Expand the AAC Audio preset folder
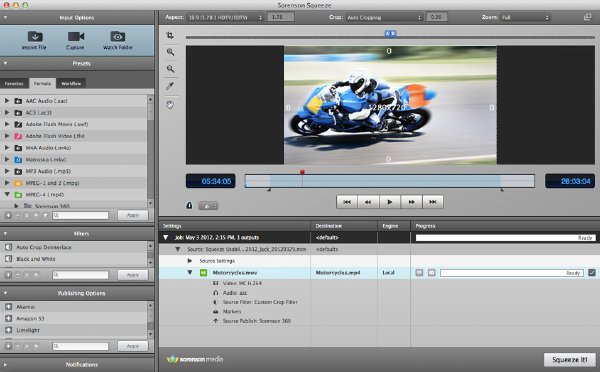This screenshot has height=372, width=600. (x=7, y=101)
